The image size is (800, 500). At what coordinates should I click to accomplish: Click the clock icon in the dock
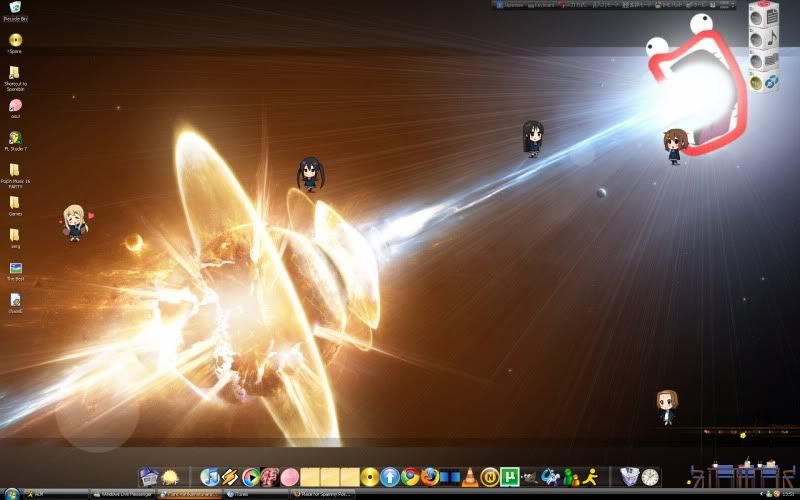pos(651,477)
